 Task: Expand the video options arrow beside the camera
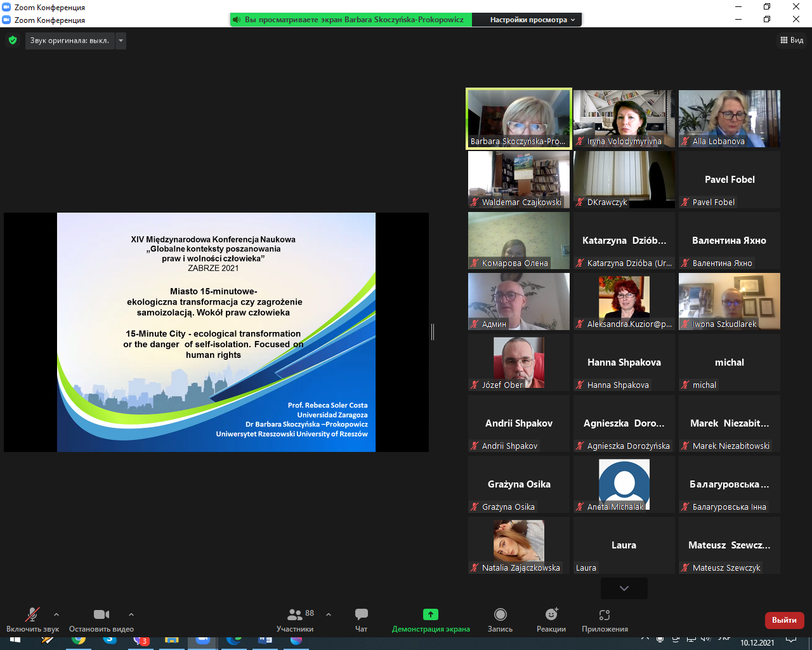(x=131, y=614)
